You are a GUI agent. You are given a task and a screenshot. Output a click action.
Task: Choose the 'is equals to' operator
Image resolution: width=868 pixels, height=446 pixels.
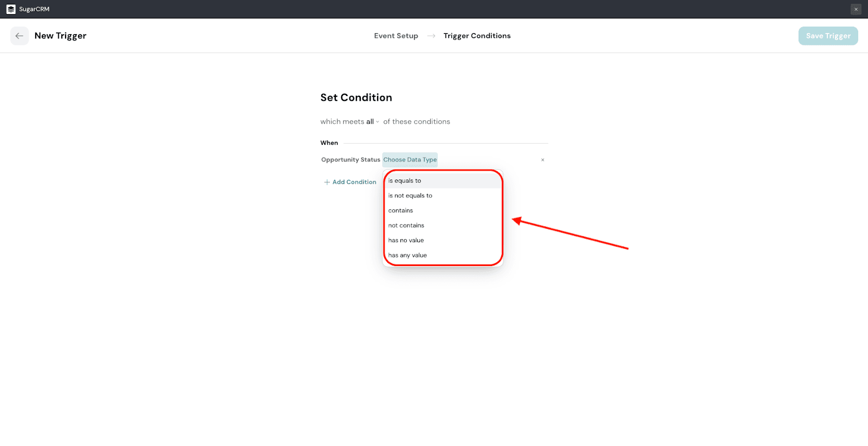tap(405, 181)
